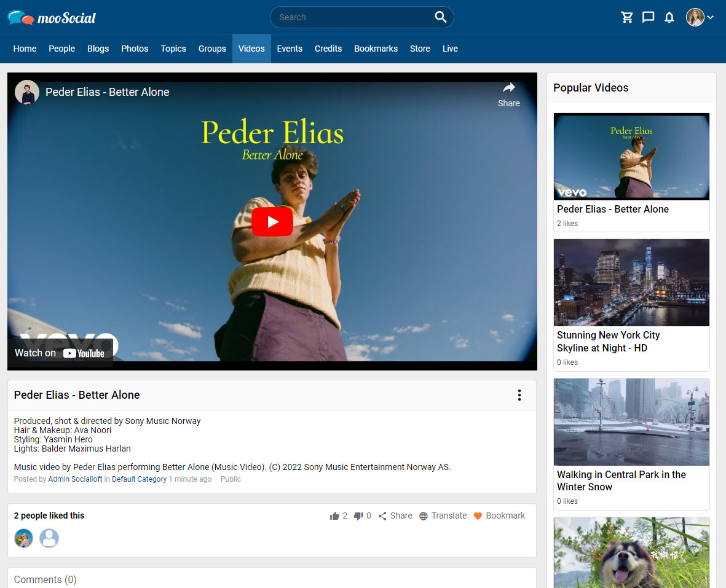Open Central Park snow video thumbnail

tap(631, 422)
